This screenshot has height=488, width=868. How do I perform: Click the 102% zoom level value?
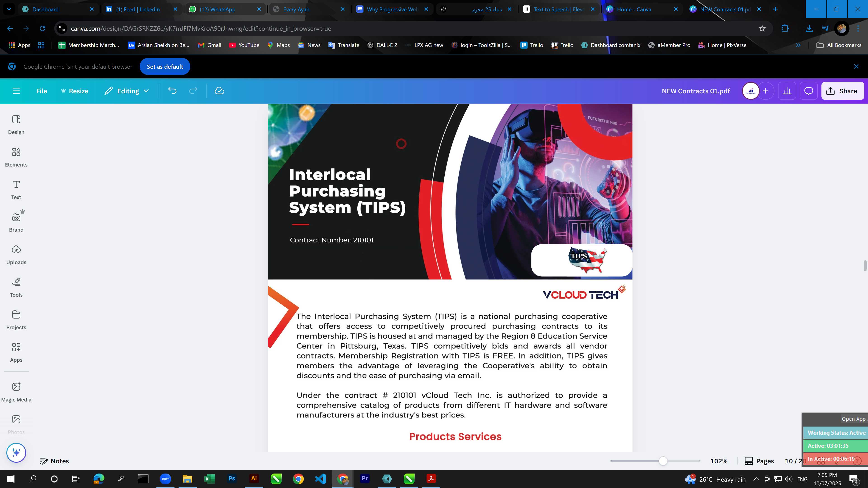[719, 461]
